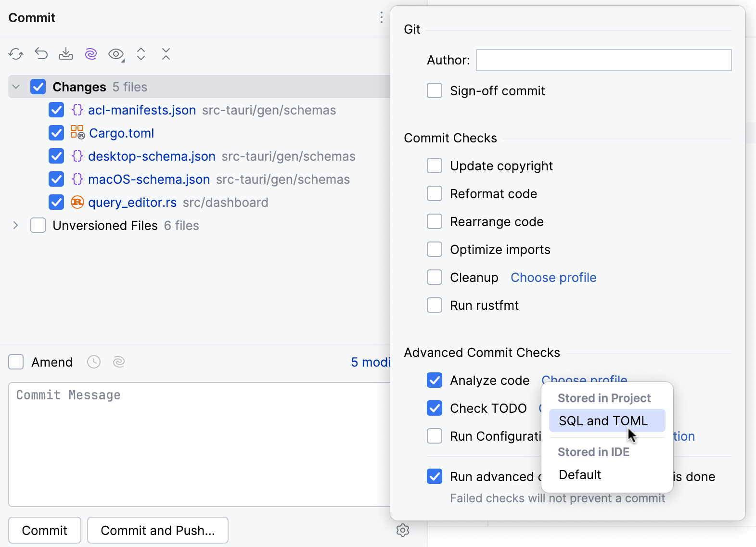The height and width of the screenshot is (547, 756).
Task: Enable the Sign-off commit checkbox
Action: coord(435,90)
